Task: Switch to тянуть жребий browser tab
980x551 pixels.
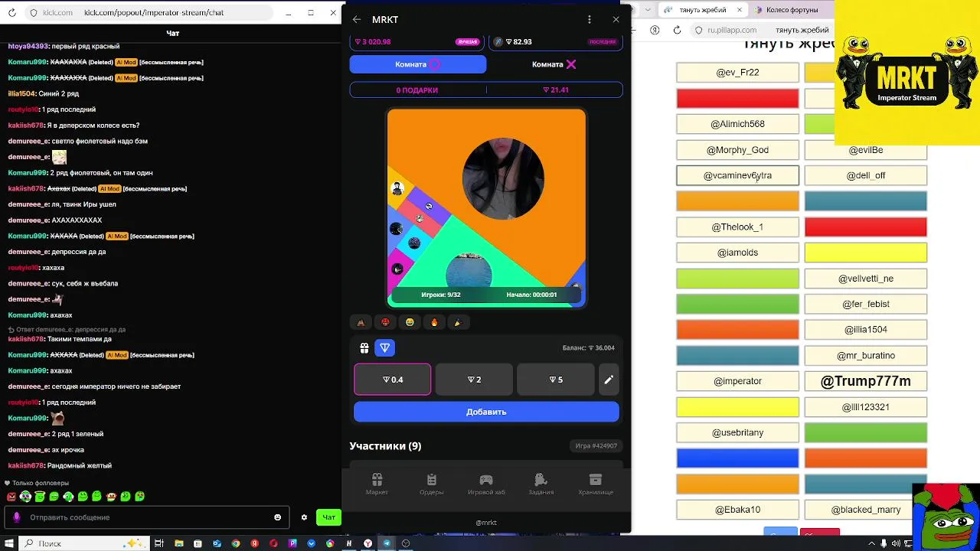Action: coord(704,10)
